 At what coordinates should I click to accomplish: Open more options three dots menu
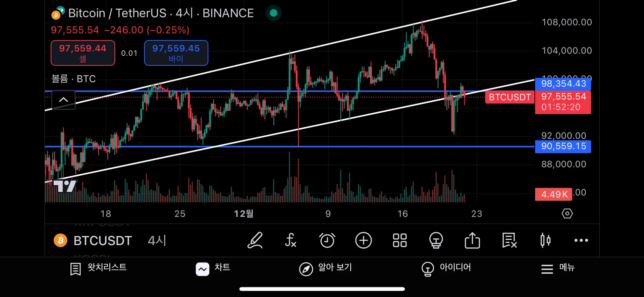point(581,240)
